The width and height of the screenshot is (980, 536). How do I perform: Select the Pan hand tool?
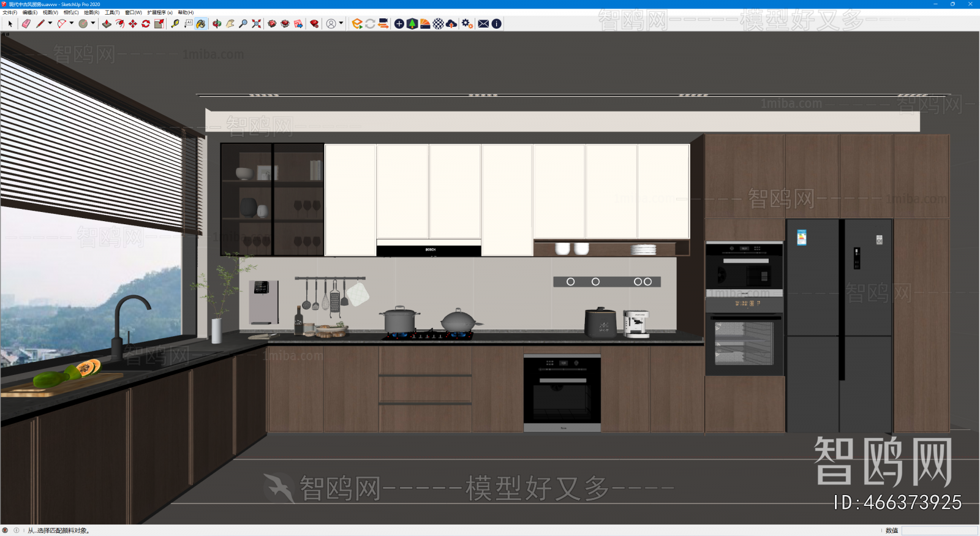pos(230,24)
